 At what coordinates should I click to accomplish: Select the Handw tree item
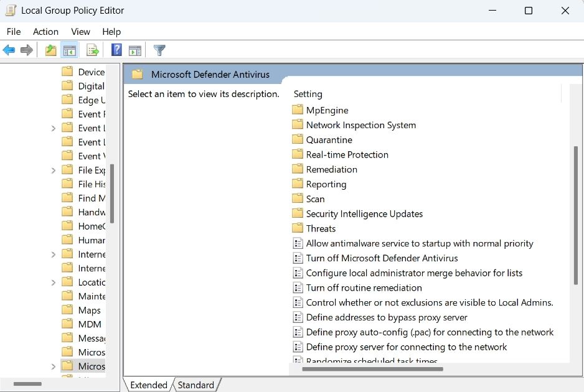coord(92,212)
